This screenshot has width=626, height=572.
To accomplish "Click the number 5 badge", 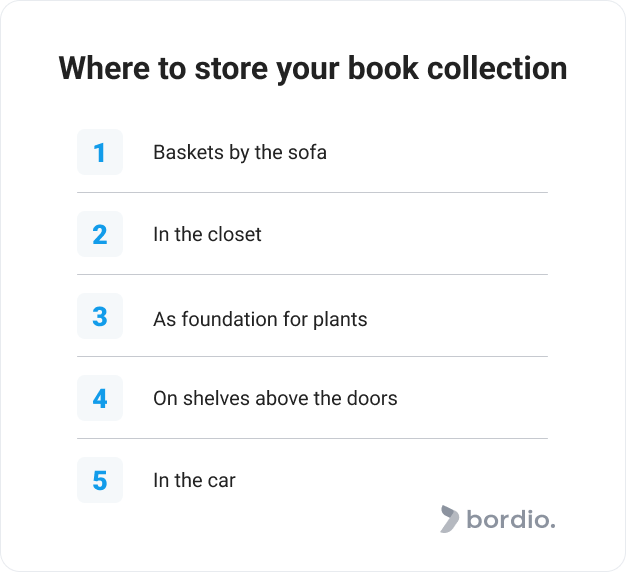I will [x=100, y=480].
